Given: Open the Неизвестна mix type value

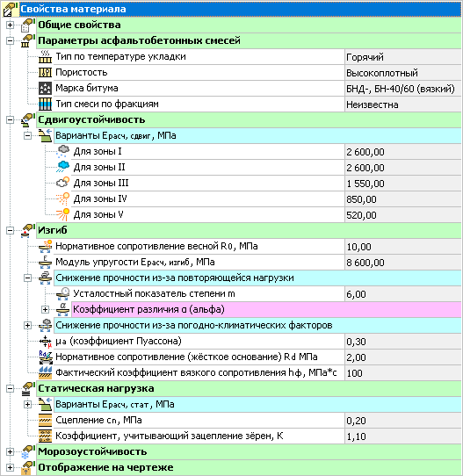Looking at the screenshot, I should (403, 105).
